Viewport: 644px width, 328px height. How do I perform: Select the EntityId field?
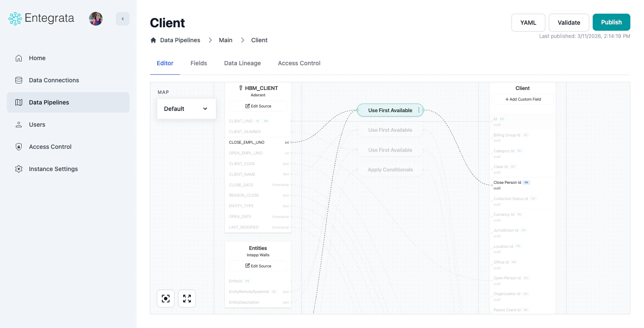coord(258,281)
